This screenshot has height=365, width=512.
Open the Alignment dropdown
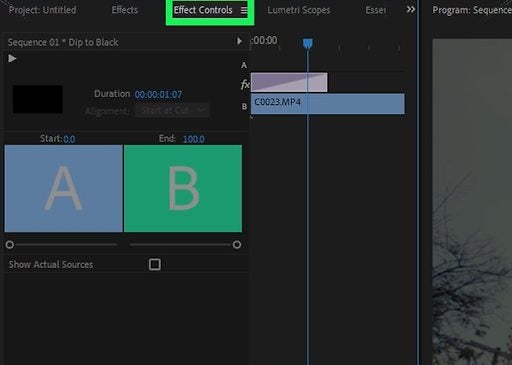pos(172,110)
